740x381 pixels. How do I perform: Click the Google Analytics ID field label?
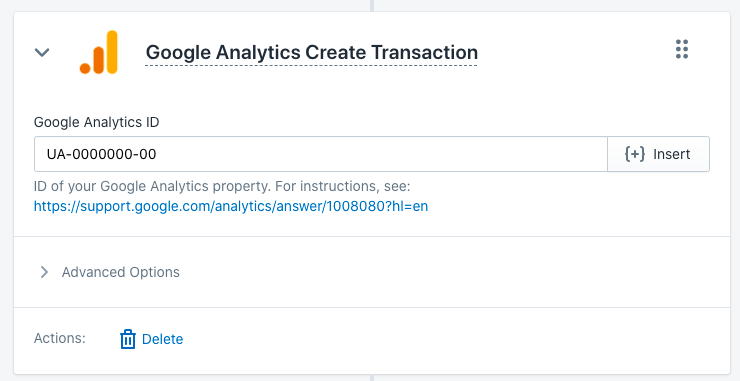point(97,122)
